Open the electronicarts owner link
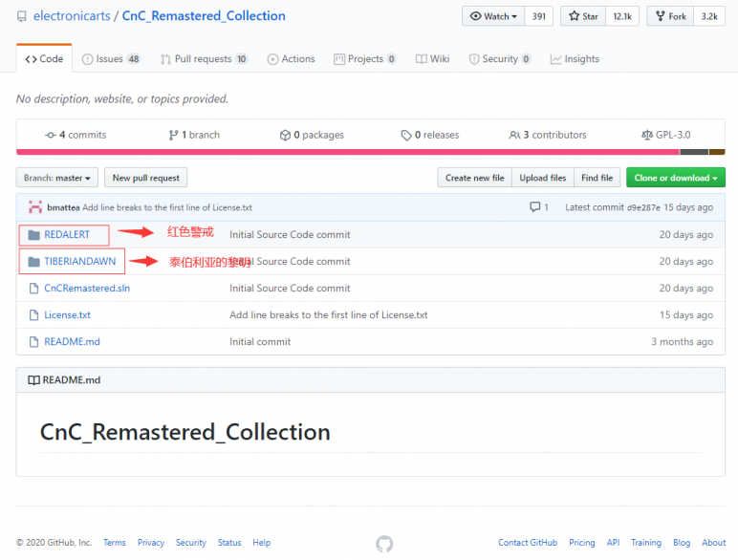 pyautogui.click(x=72, y=16)
